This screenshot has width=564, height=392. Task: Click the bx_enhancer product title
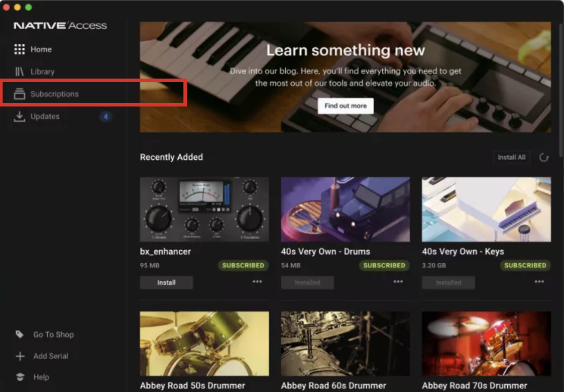[x=165, y=252]
